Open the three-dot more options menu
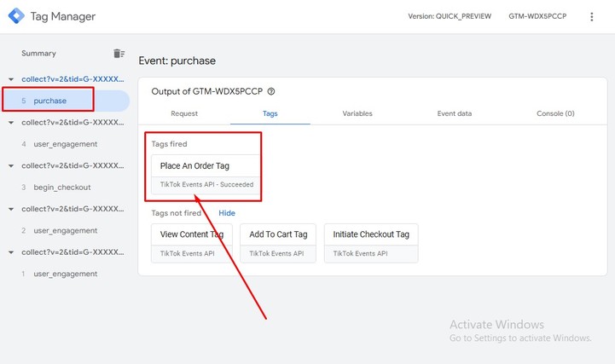Viewport: 615px width, 364px height. 592,17
